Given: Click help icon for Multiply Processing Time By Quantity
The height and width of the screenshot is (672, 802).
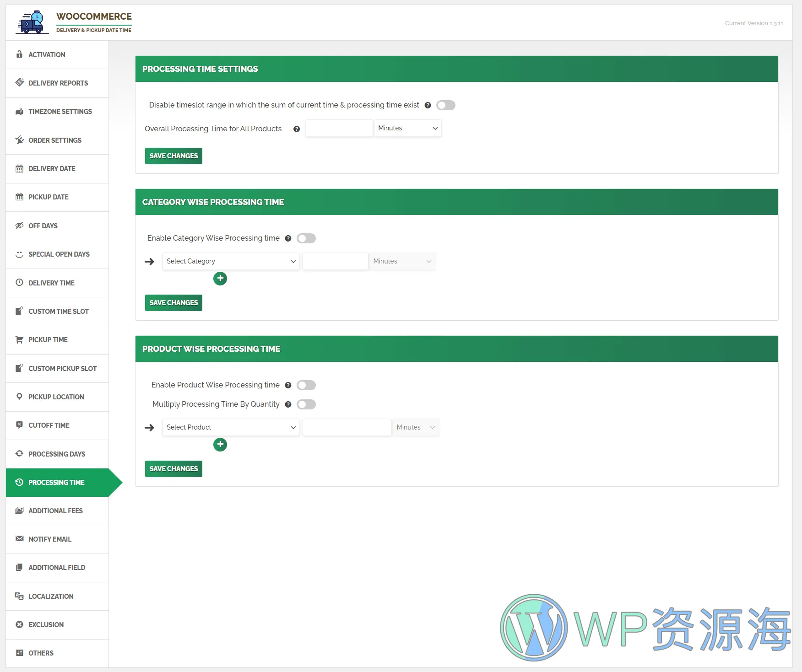Looking at the screenshot, I should click(x=288, y=404).
